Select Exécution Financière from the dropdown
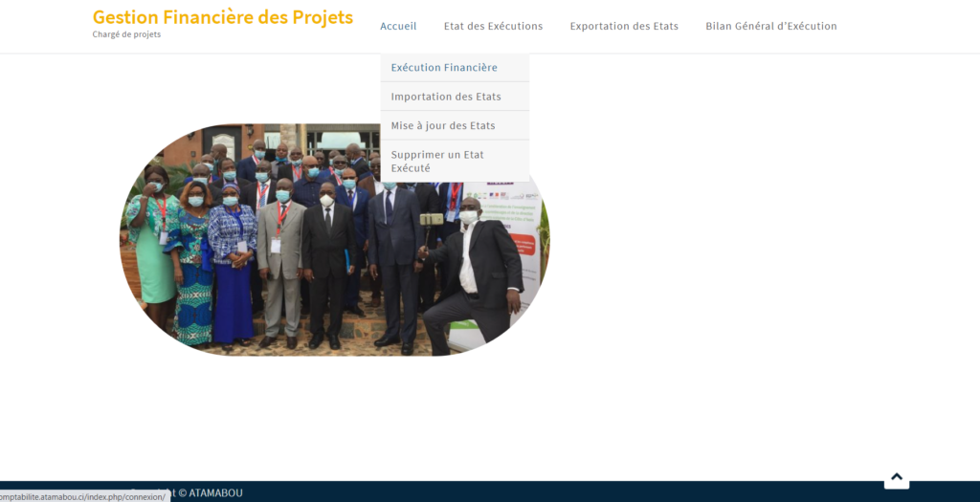 (x=444, y=68)
